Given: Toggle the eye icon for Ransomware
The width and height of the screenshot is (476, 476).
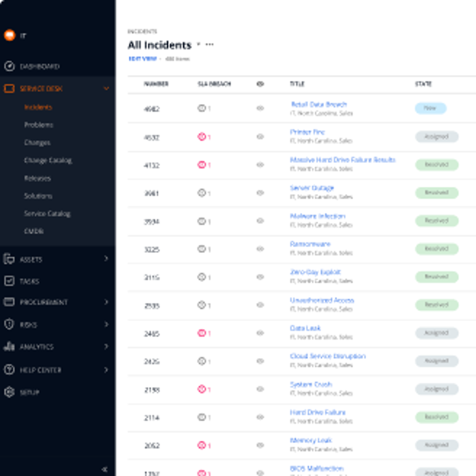Looking at the screenshot, I should click(x=260, y=249).
